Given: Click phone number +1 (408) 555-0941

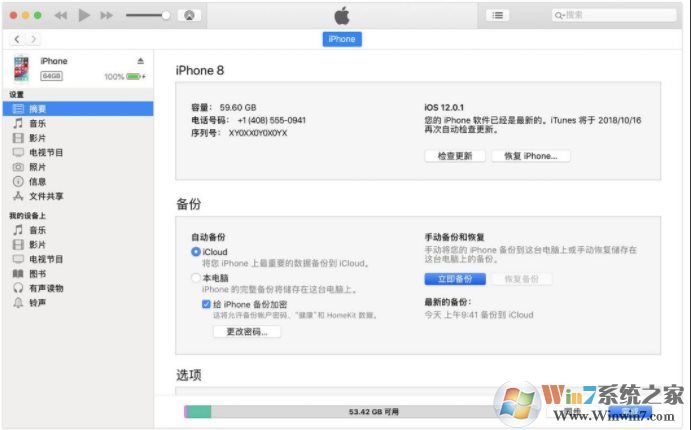Looking at the screenshot, I should click(x=271, y=120).
